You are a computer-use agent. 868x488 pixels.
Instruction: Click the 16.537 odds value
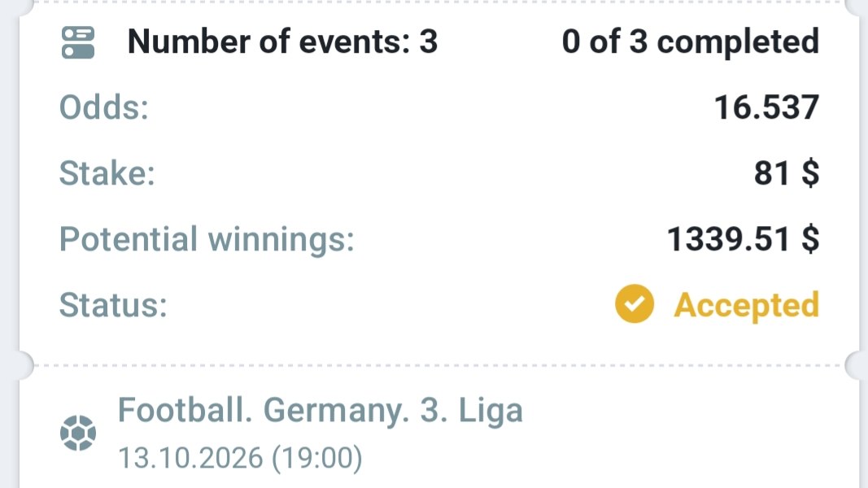(x=766, y=107)
